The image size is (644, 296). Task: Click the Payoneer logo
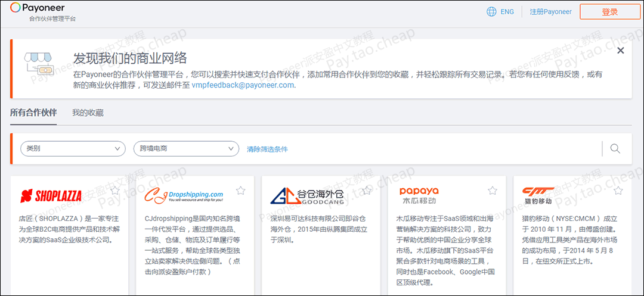click(x=38, y=7)
